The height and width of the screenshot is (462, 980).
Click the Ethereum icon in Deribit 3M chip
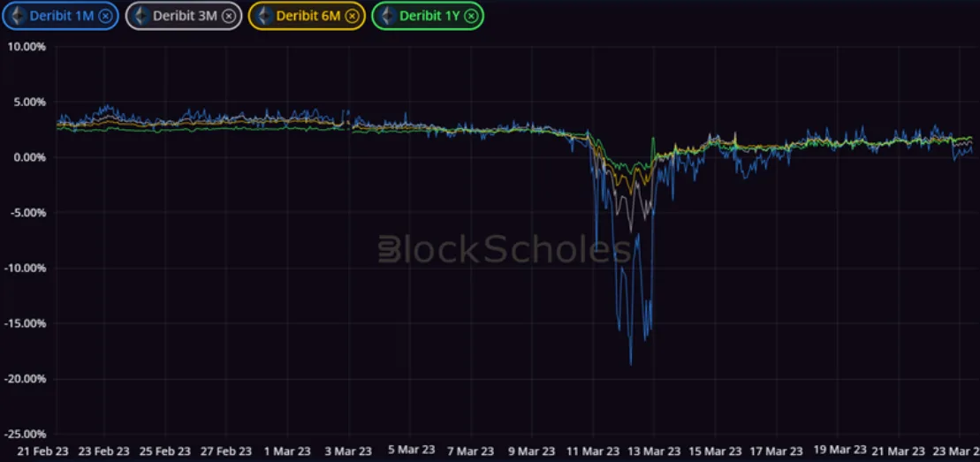click(141, 16)
